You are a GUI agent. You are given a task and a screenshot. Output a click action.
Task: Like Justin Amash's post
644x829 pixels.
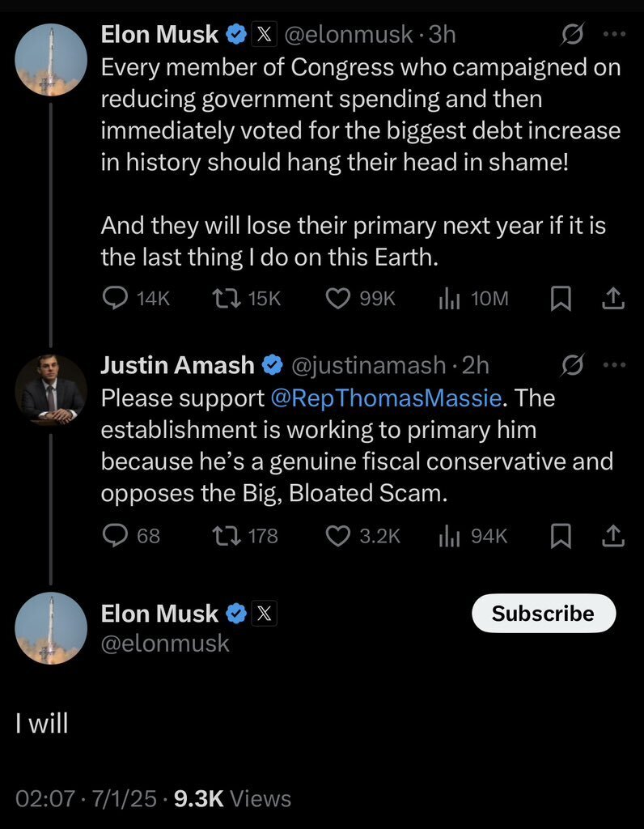(x=337, y=535)
